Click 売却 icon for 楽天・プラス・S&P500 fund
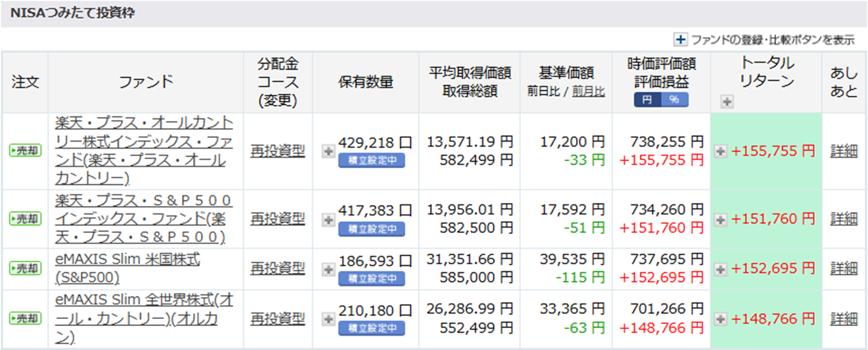 point(25,219)
